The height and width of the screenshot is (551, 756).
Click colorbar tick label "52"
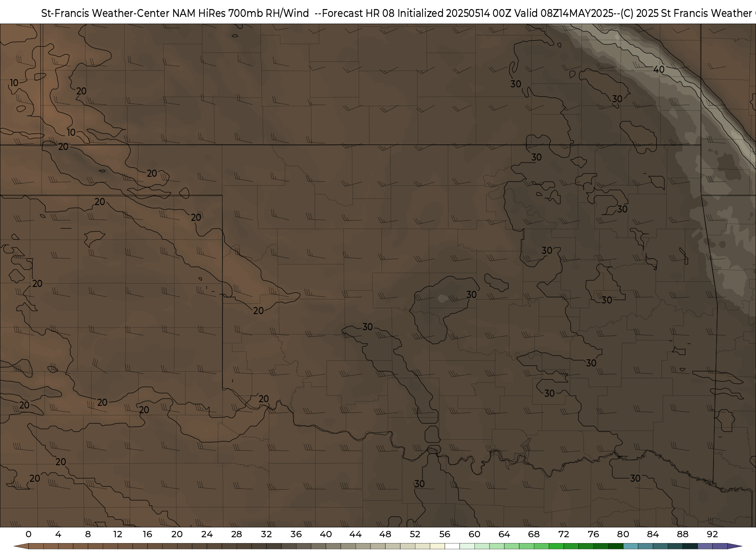coord(415,534)
